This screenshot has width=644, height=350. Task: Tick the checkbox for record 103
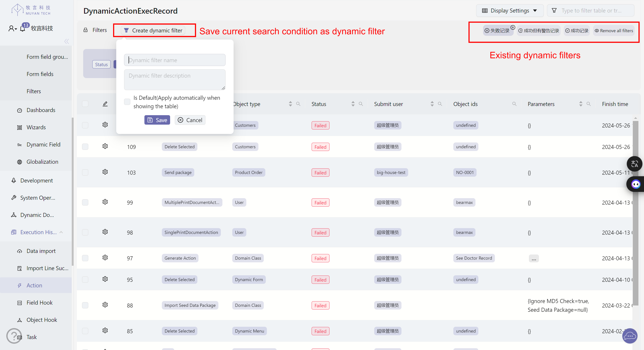tap(85, 172)
